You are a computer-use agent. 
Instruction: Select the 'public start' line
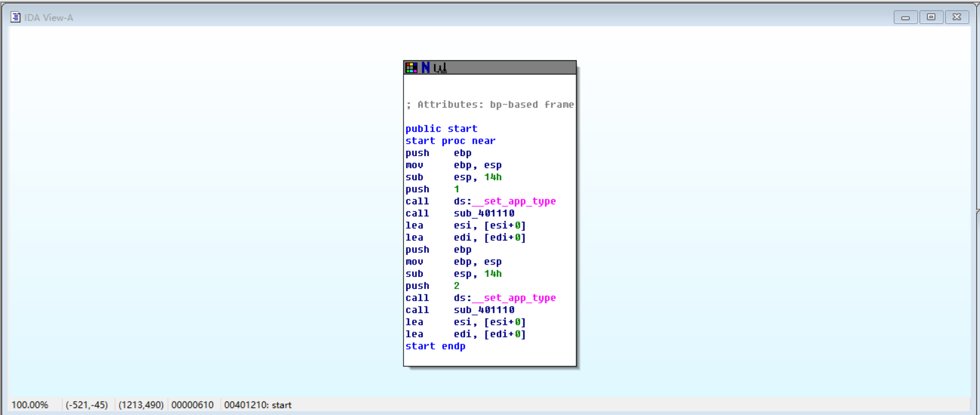coord(441,129)
